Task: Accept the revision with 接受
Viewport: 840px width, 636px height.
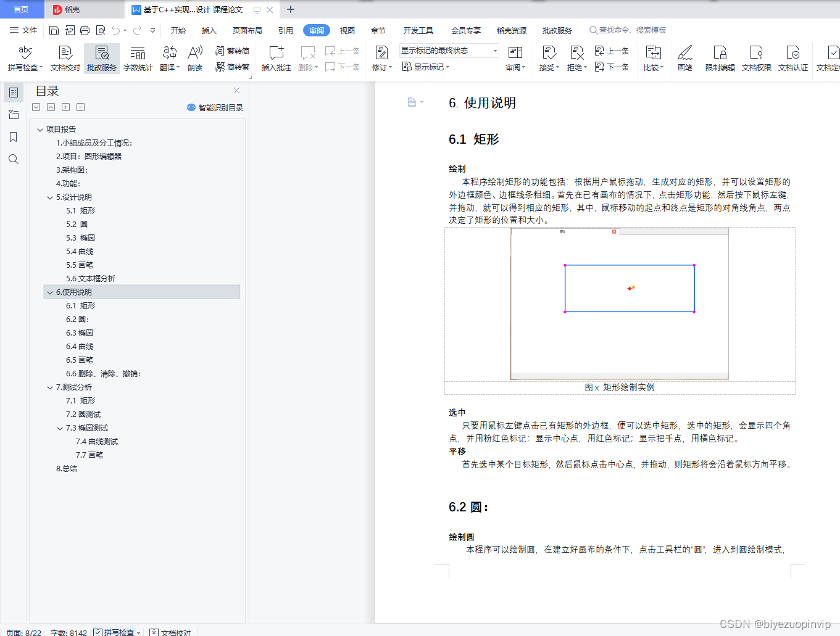Action: 549,59
